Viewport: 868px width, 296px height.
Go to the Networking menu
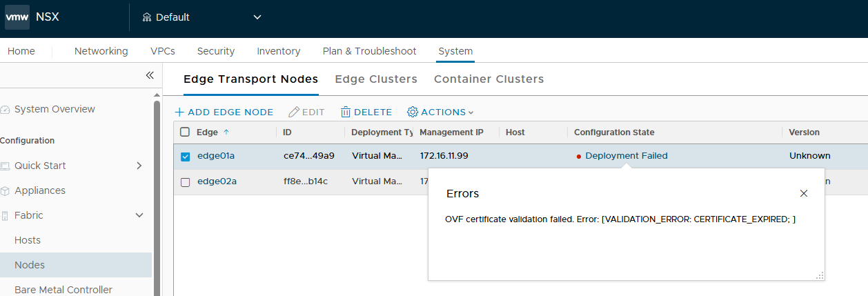(x=101, y=51)
